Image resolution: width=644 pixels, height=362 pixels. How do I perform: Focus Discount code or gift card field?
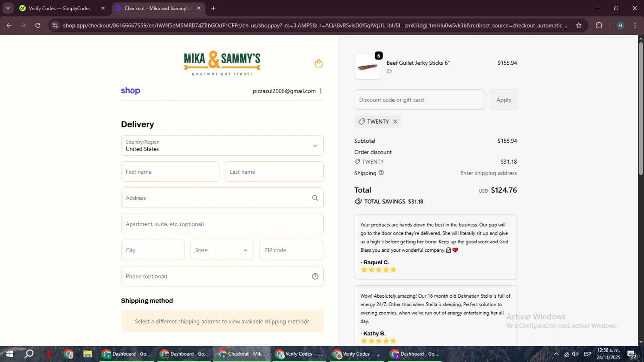coord(419,100)
